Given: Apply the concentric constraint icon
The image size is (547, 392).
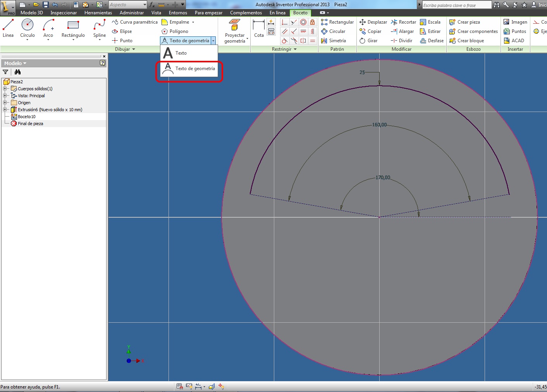Looking at the screenshot, I should coord(303,22).
